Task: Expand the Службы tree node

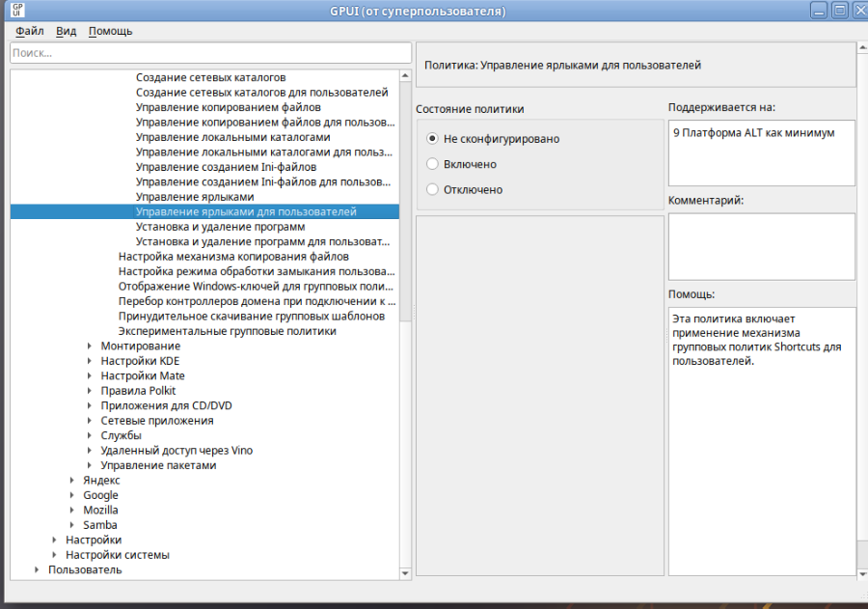Action: pyautogui.click(x=90, y=435)
